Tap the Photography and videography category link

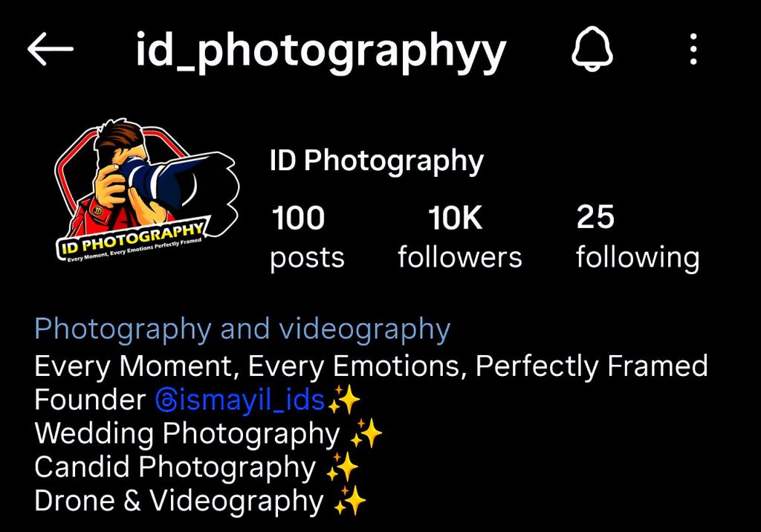pyautogui.click(x=243, y=330)
